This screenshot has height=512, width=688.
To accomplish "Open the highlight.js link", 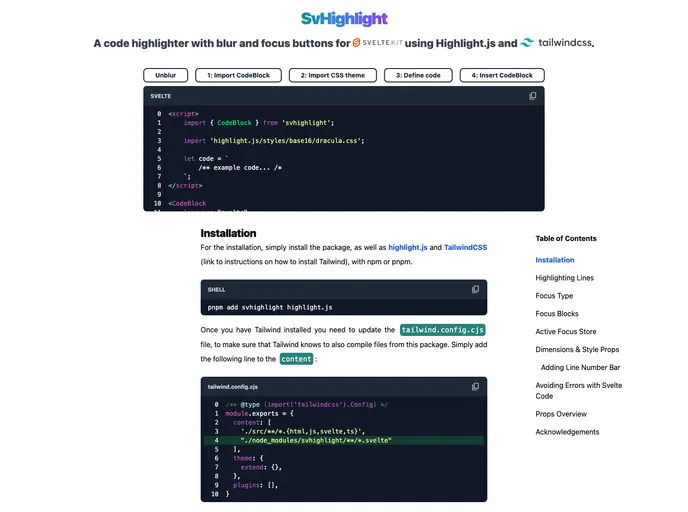I will click(x=408, y=247).
